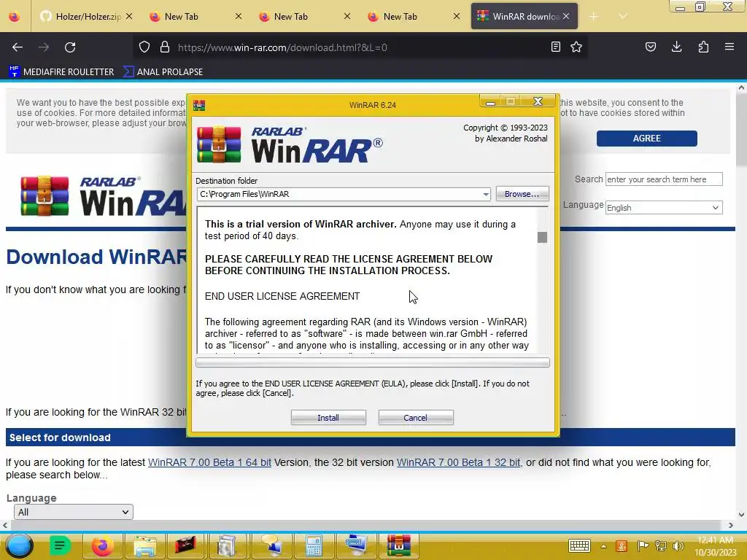
Task: Open Firefox from the taskbar
Action: click(x=102, y=545)
